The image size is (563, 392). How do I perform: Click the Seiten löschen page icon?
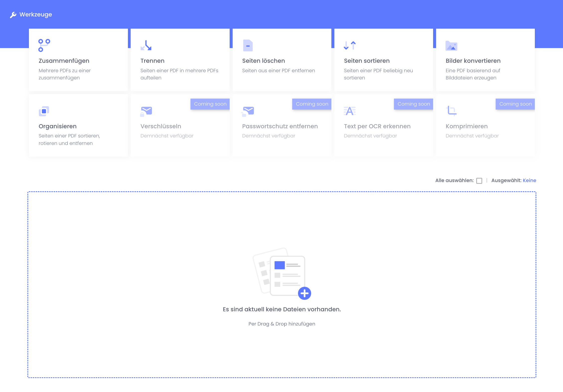coord(248,45)
